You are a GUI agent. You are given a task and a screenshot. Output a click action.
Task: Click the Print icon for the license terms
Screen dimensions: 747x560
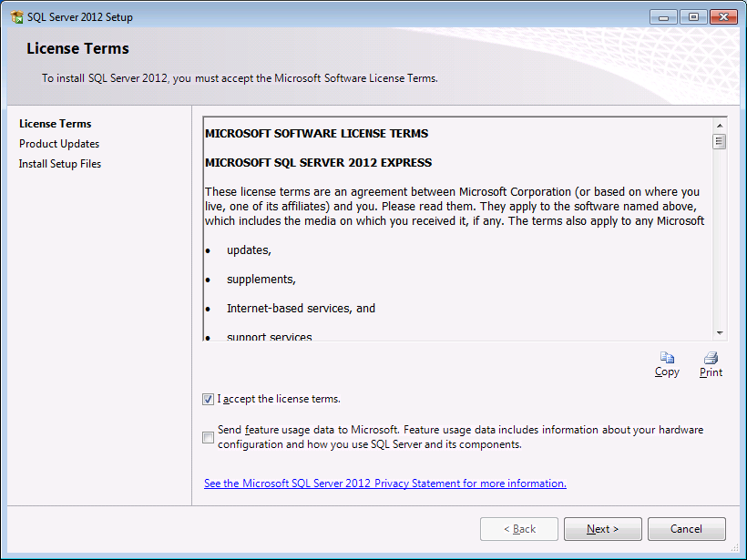point(711,358)
